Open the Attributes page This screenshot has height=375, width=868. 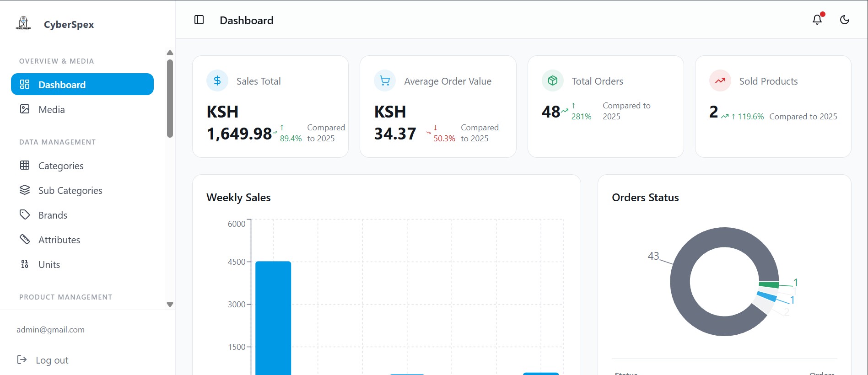[x=82, y=240]
